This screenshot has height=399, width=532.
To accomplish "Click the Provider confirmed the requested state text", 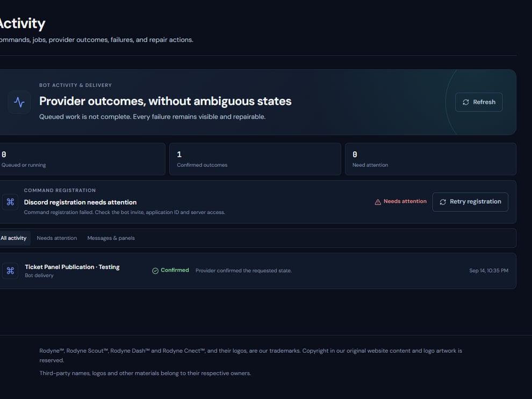I will click(x=243, y=270).
